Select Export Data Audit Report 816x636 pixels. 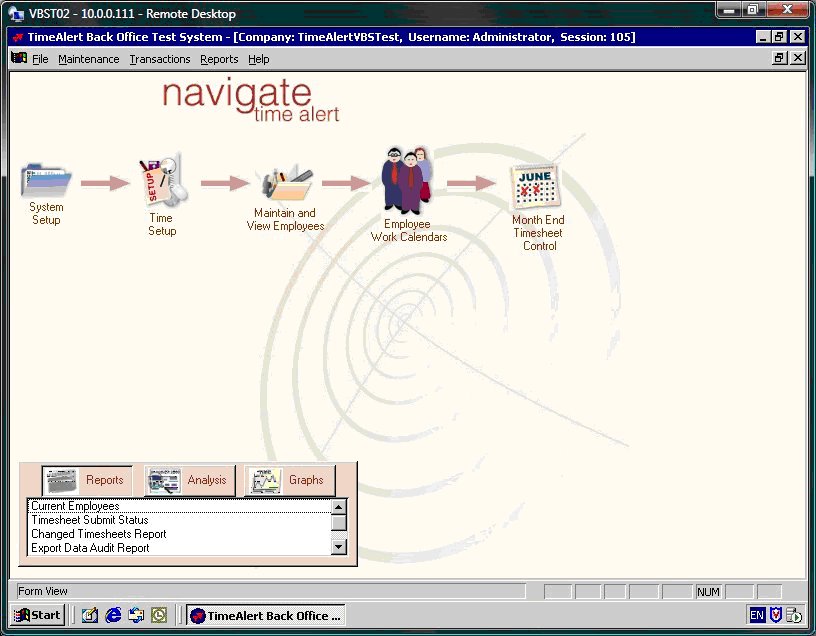pyautogui.click(x=180, y=548)
